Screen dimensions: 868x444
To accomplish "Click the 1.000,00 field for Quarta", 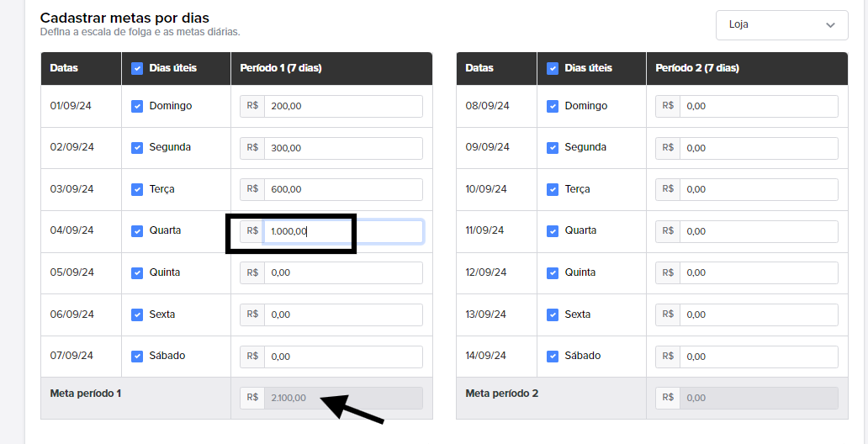I will 343,231.
